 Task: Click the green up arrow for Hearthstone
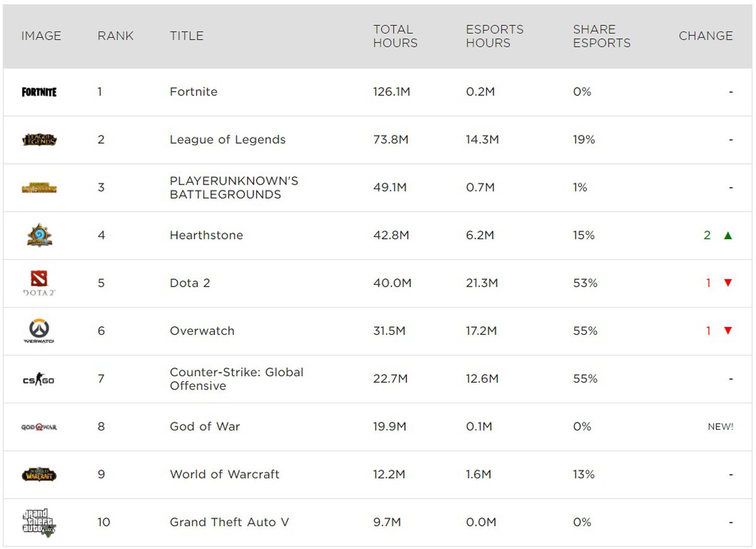[728, 236]
